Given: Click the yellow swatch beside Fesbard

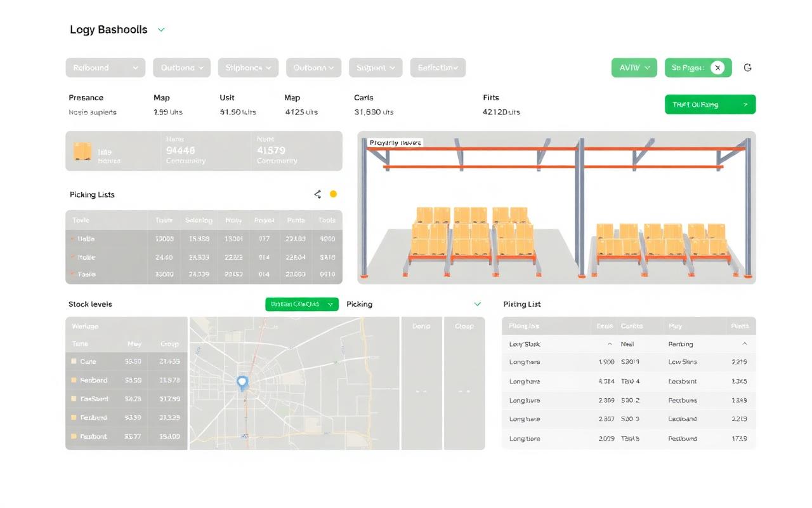Looking at the screenshot, I should [74, 380].
